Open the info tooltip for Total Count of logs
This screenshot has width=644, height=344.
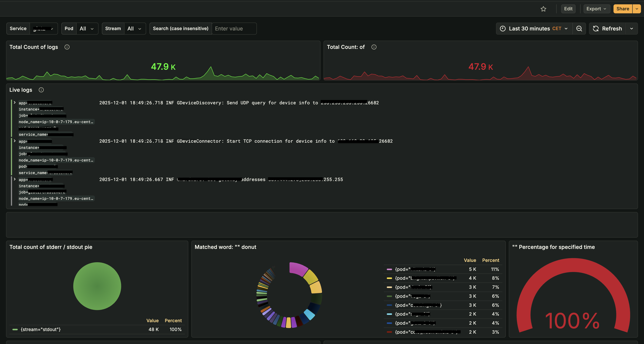(x=67, y=47)
